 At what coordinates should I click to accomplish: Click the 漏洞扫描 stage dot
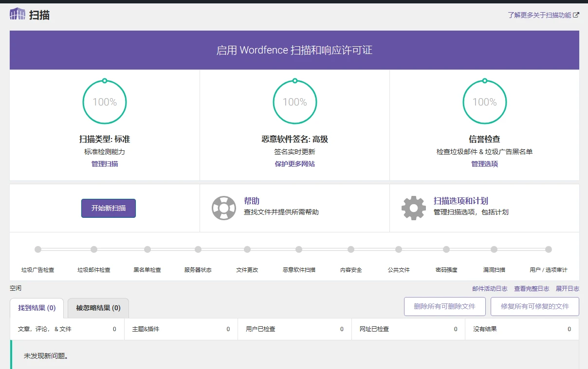pos(494,249)
